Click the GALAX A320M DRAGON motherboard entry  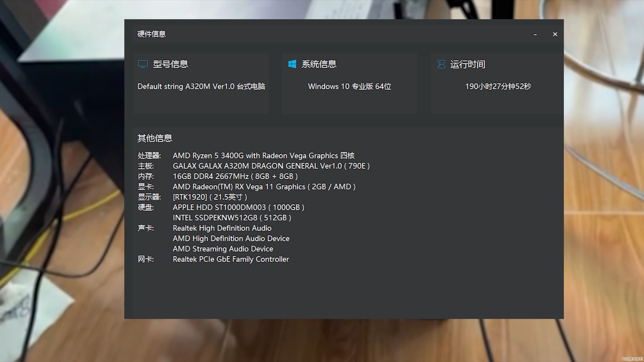[271, 166]
